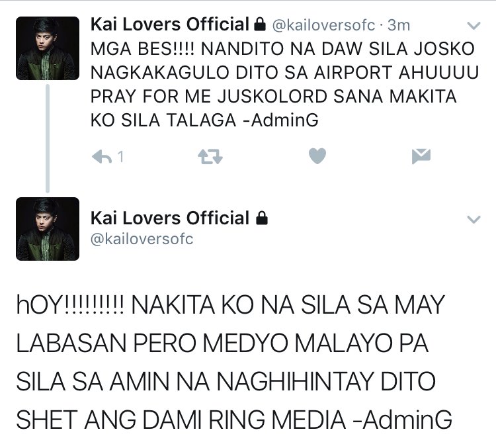Viewport: 496px width, 448px height.
Task: Open Kai Lovers Official name on first tweet
Action: (x=170, y=24)
